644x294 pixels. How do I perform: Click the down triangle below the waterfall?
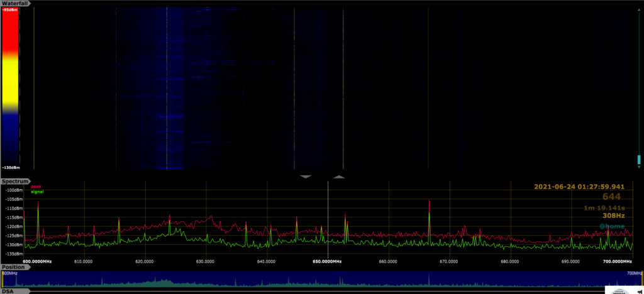pos(306,177)
